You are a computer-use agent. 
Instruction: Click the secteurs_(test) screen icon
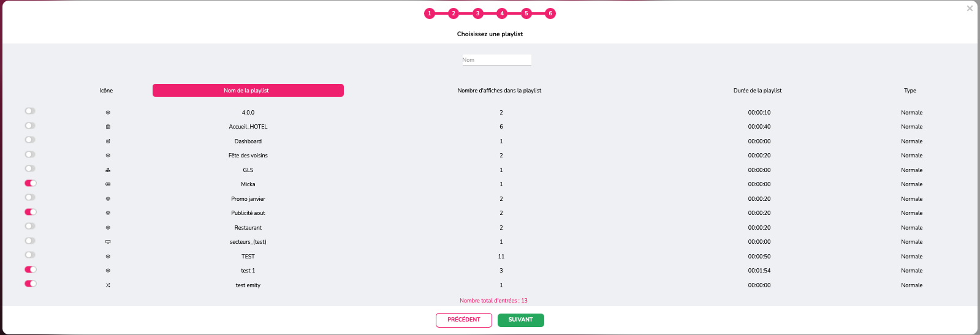point(108,242)
